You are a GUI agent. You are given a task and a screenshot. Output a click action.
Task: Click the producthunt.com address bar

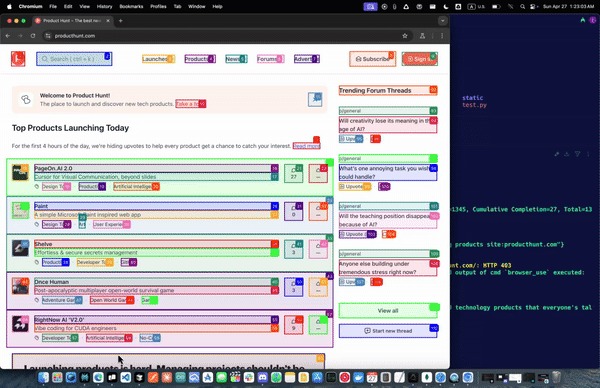pyautogui.click(x=226, y=36)
